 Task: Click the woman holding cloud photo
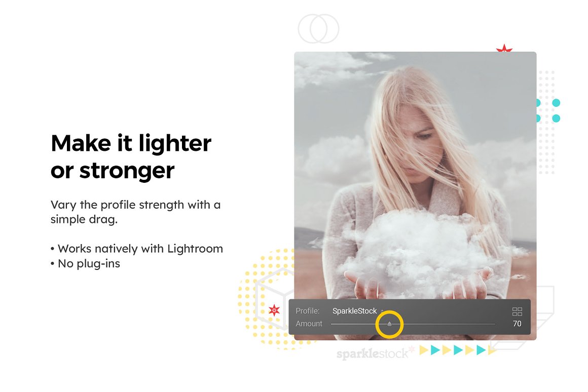415,175
